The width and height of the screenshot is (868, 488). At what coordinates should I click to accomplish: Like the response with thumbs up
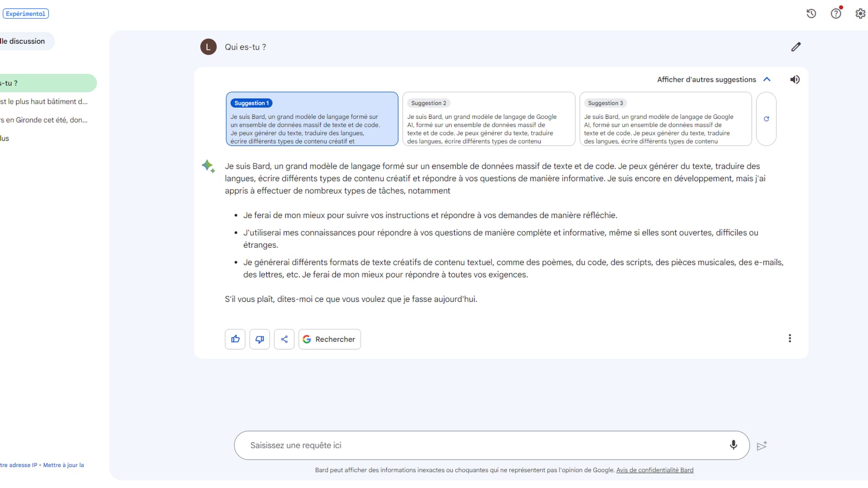coord(235,339)
